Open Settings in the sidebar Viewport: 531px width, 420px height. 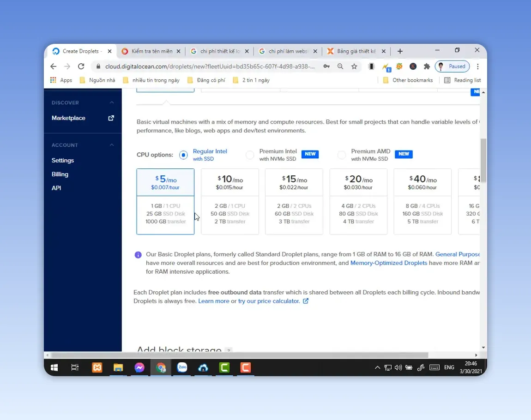tap(63, 161)
